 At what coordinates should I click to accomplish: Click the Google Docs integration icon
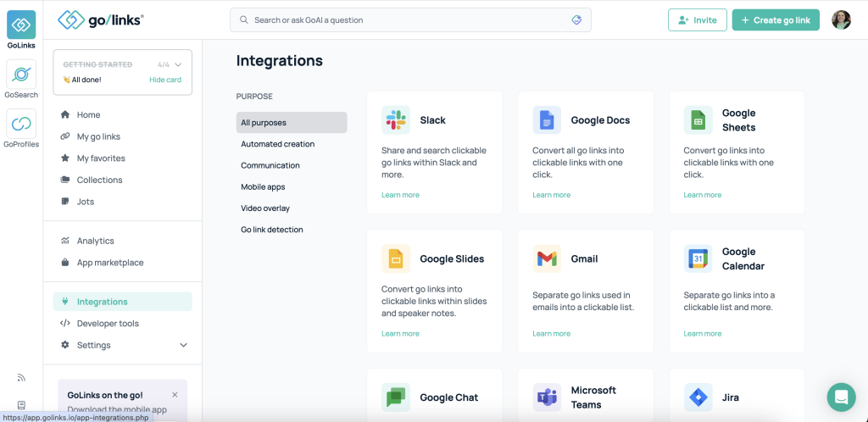click(547, 120)
